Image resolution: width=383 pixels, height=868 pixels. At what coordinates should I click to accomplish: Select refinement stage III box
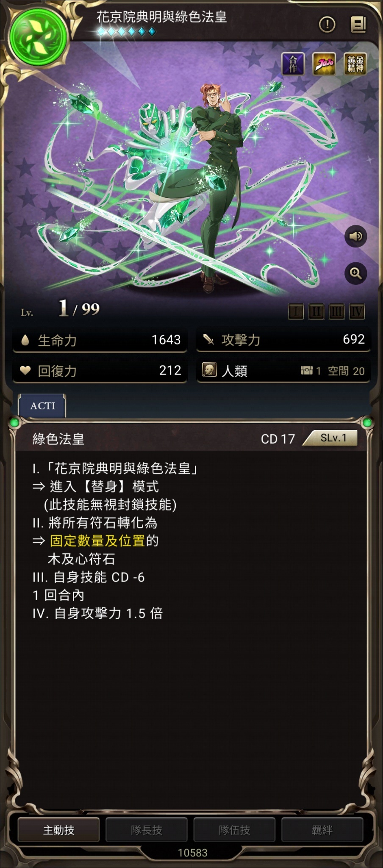tap(336, 312)
